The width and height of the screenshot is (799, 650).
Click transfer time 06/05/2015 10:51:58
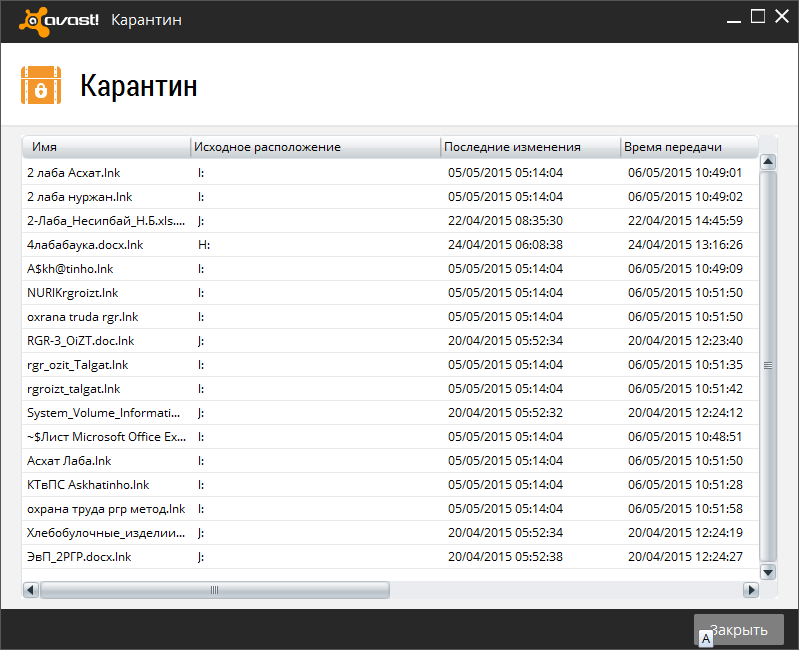(x=685, y=508)
